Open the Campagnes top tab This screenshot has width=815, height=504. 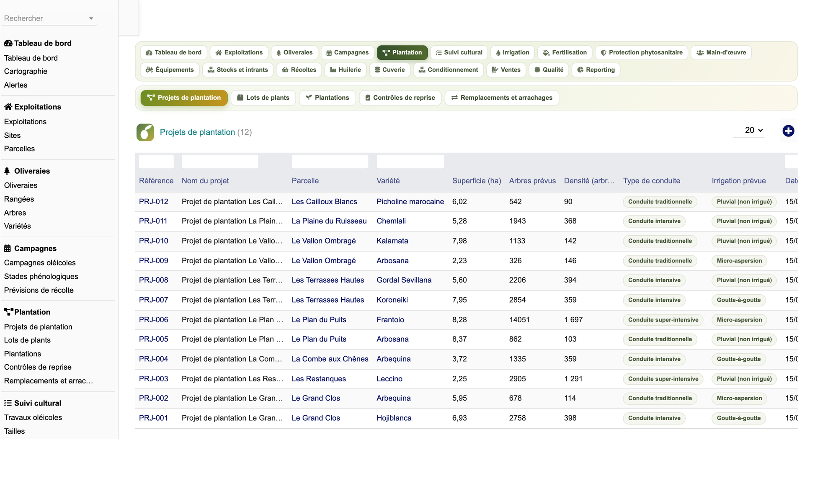[x=347, y=53]
